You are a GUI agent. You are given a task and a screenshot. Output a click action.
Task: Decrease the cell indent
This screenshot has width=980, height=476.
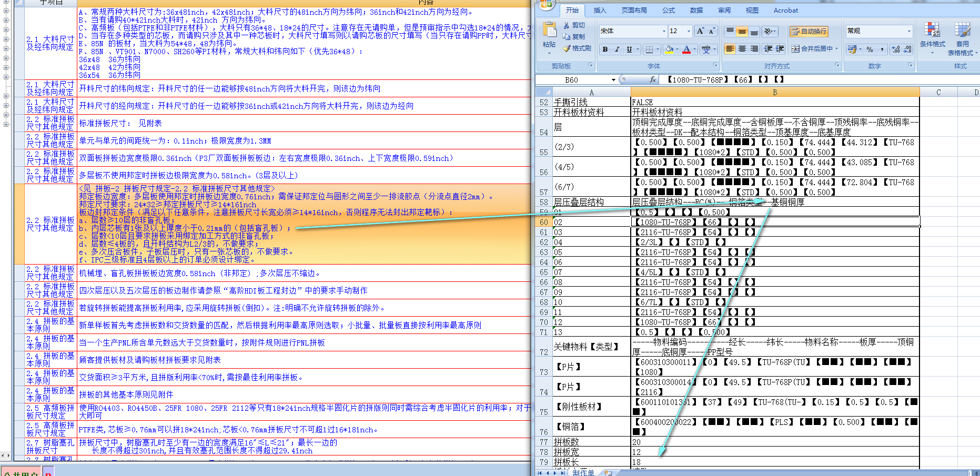[x=768, y=49]
